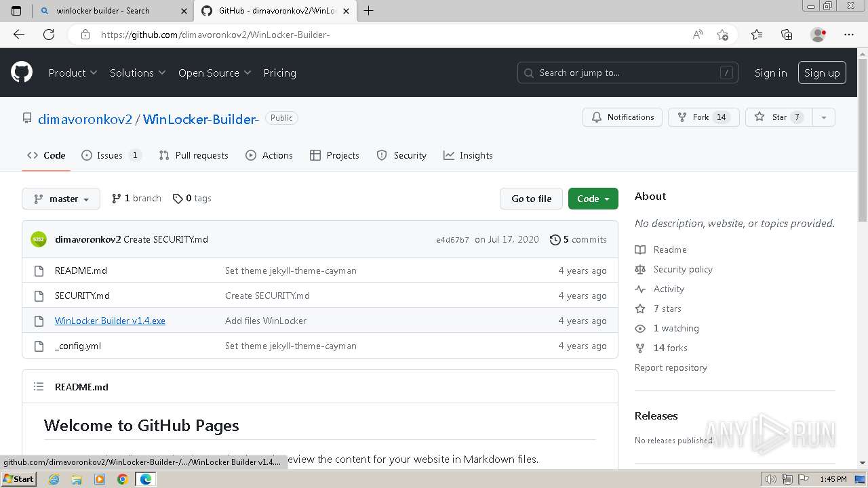Screen dimensions: 868x488
Task: Fork the repository
Action: pos(703,117)
